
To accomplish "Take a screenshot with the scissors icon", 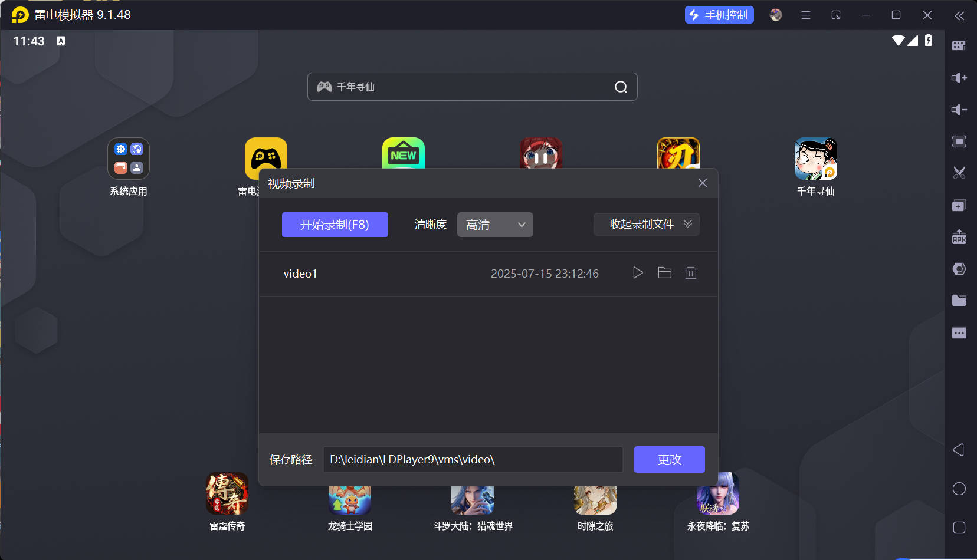I will point(959,173).
